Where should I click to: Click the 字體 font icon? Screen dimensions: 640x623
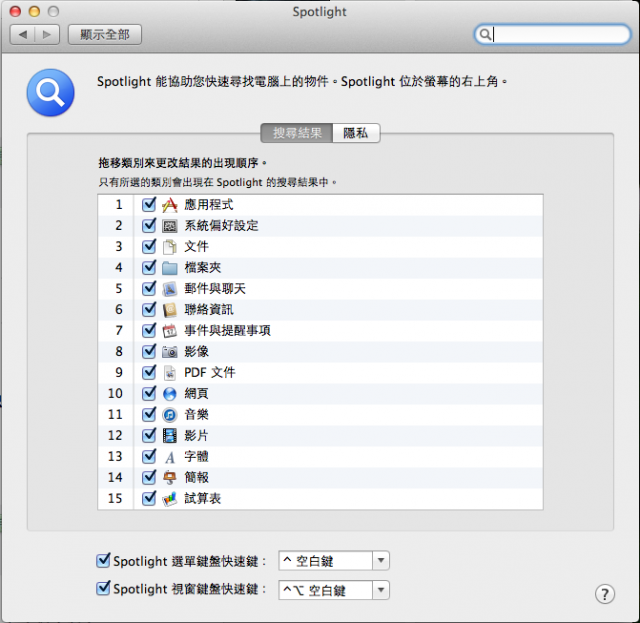pos(170,457)
